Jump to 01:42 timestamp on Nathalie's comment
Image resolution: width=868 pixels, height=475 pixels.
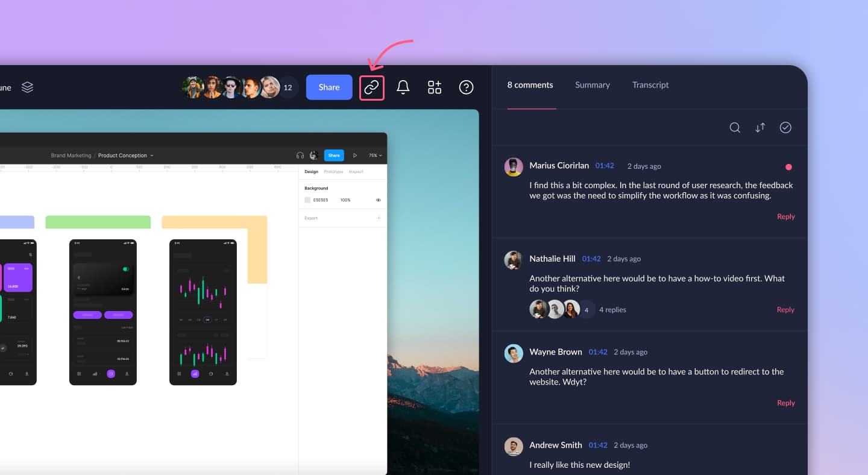click(x=591, y=259)
